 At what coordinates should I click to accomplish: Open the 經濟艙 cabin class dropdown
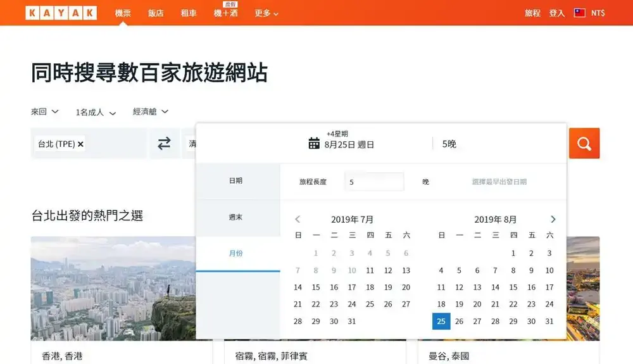click(150, 111)
